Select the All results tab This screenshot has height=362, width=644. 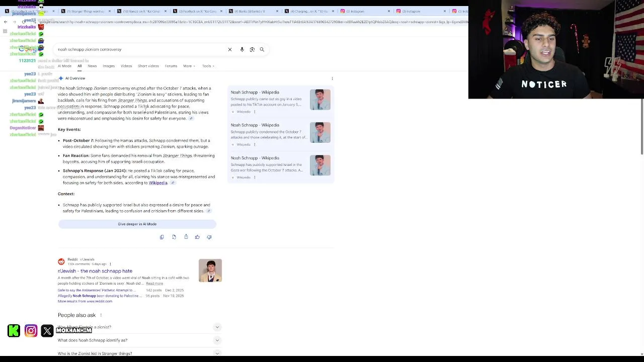[x=79, y=66]
